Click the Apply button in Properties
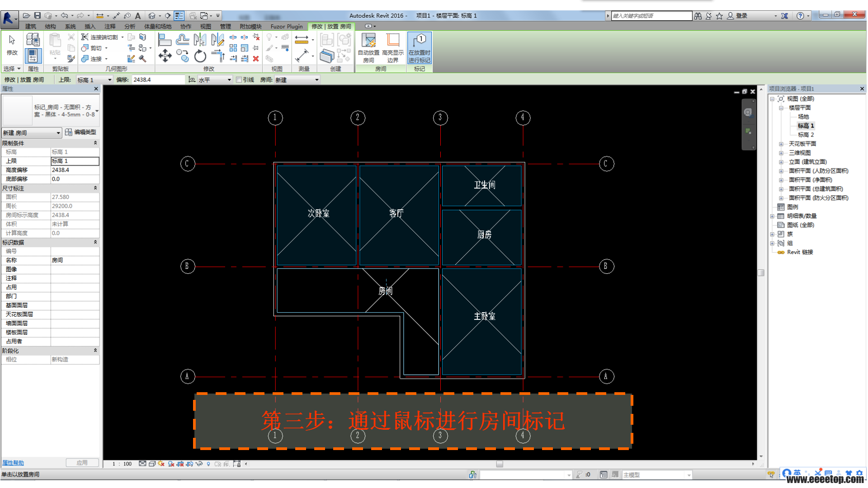The height and width of the screenshot is (488, 868). (x=82, y=463)
